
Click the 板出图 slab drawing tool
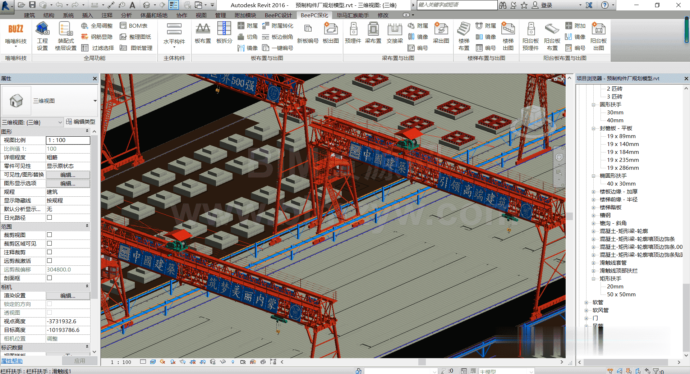pos(330,33)
